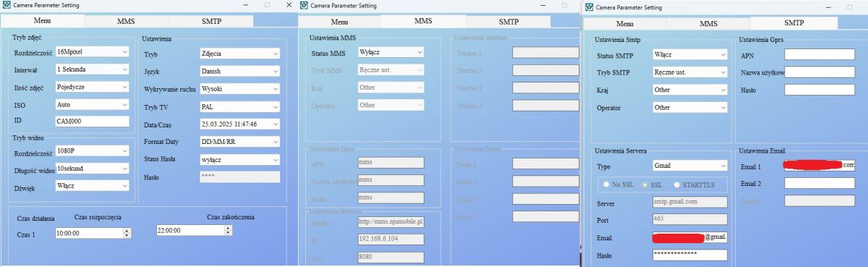Open Menu tab in Ustawienia Smtp window
This screenshot has width=868, height=267.
(625, 24)
